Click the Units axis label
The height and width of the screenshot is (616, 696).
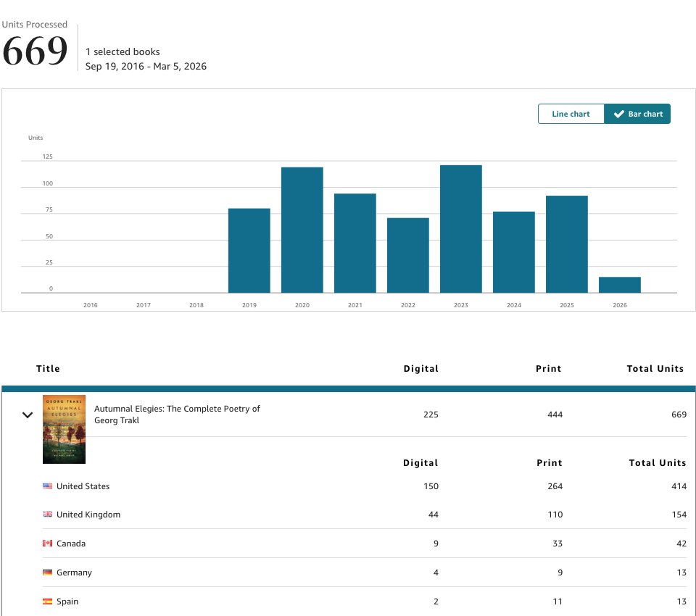pyautogui.click(x=36, y=138)
